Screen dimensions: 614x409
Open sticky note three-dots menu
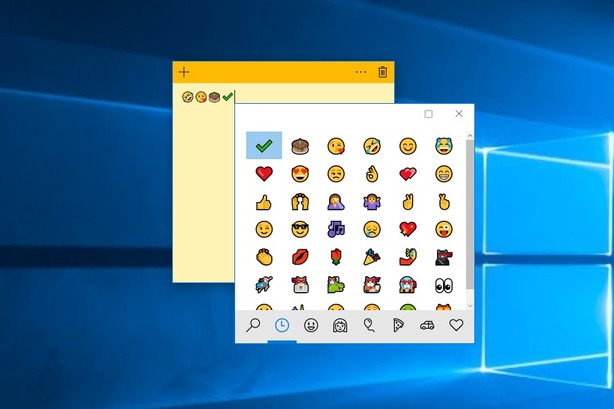pos(361,72)
